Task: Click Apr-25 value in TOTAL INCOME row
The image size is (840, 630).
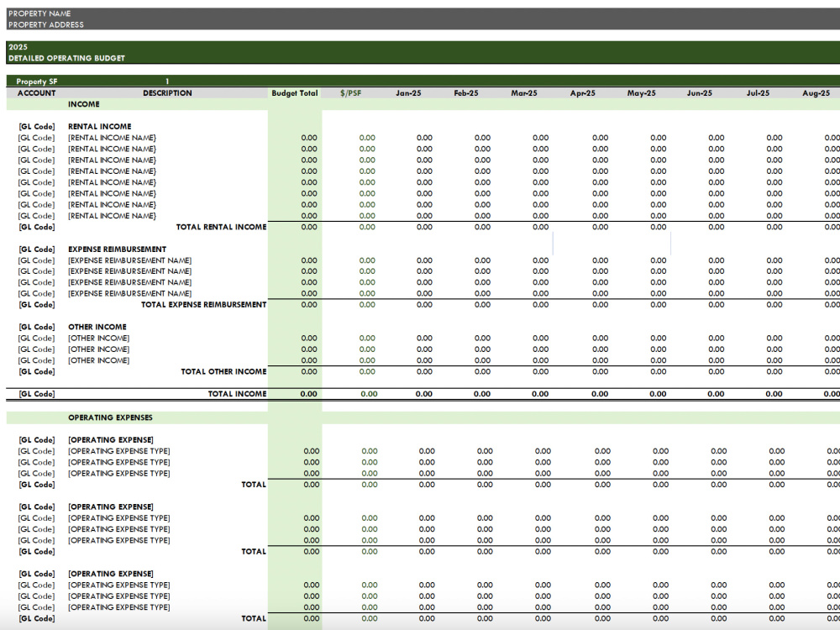Action: pos(600,394)
